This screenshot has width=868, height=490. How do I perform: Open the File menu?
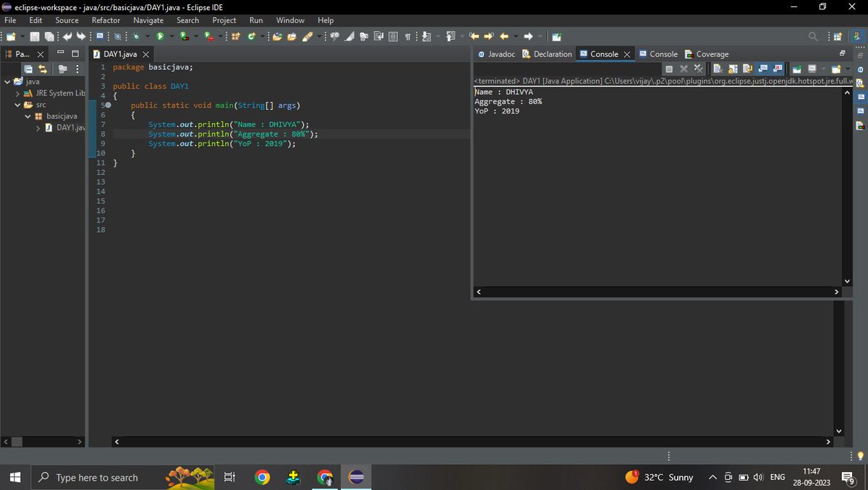(x=11, y=20)
